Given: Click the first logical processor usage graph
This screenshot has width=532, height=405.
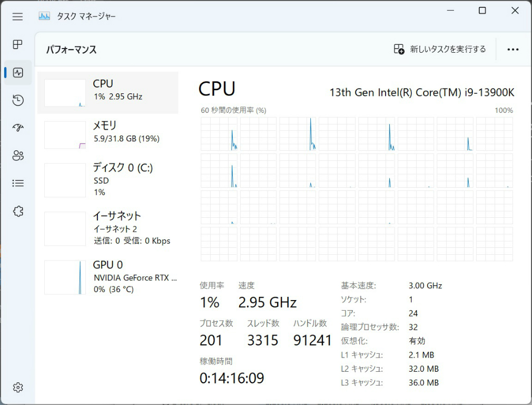Looking at the screenshot, I should (x=219, y=134).
